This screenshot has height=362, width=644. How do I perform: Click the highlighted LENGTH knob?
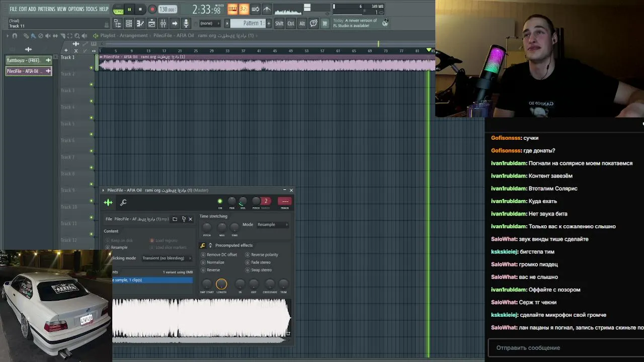[221, 284]
